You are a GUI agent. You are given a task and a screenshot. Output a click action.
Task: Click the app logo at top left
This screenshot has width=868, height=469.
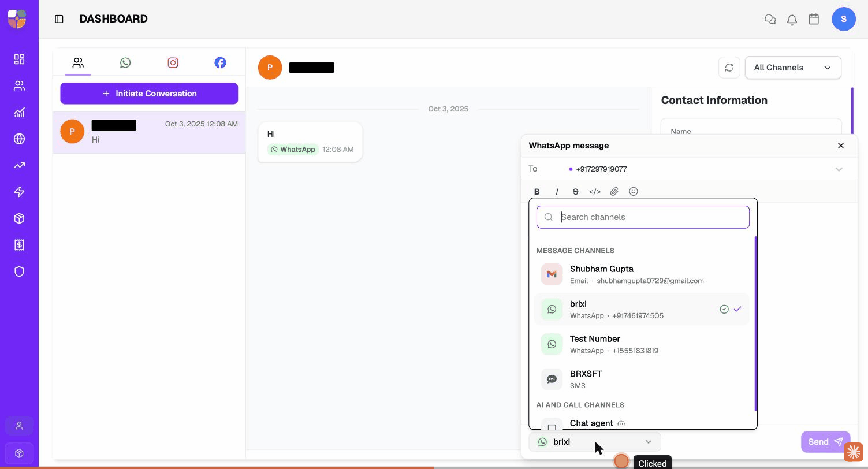(17, 18)
